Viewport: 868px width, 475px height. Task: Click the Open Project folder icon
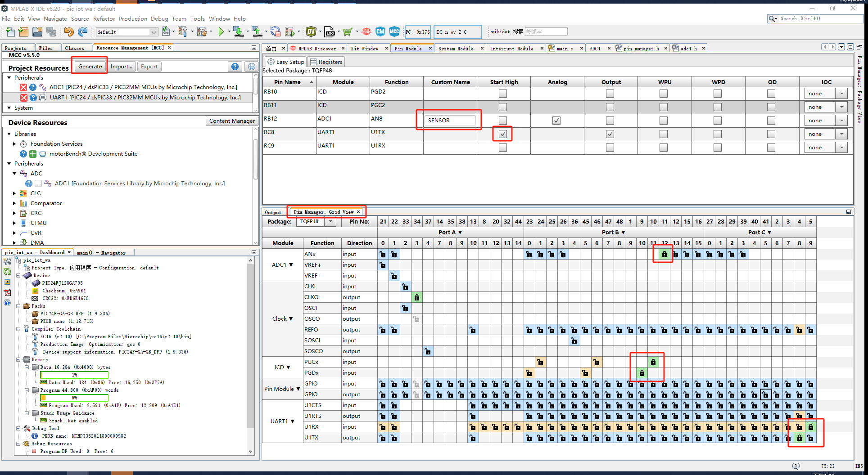tap(37, 31)
